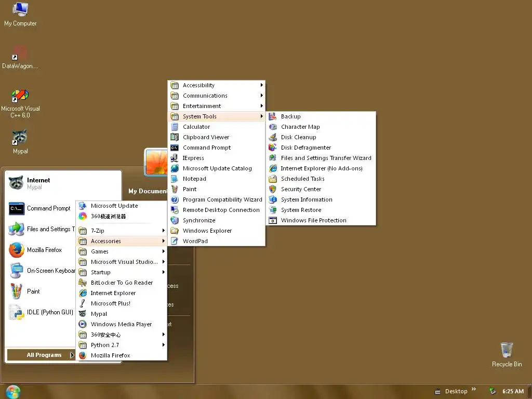Viewport: 532px width, 399px height.
Task: Click the All Programs button
Action: click(x=41, y=355)
